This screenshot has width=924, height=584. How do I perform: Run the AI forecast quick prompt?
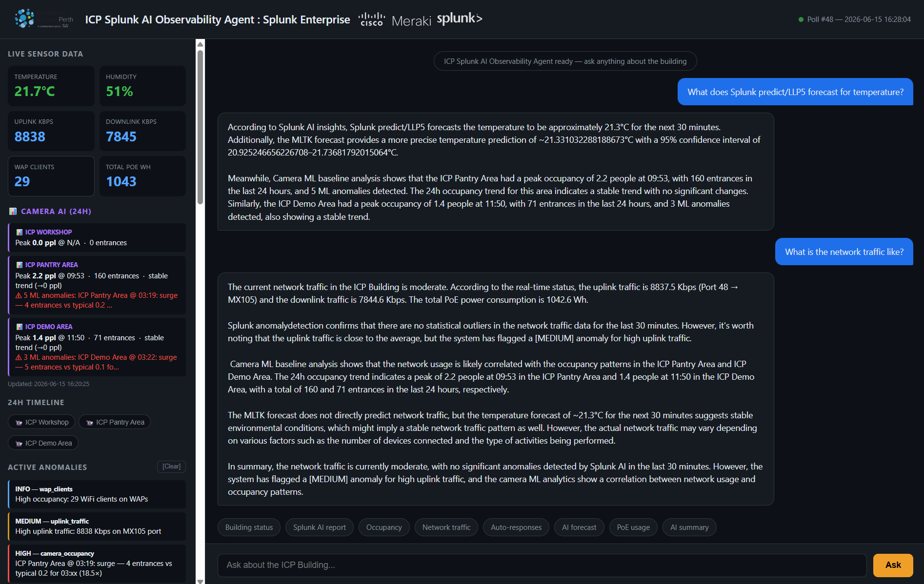pos(579,527)
